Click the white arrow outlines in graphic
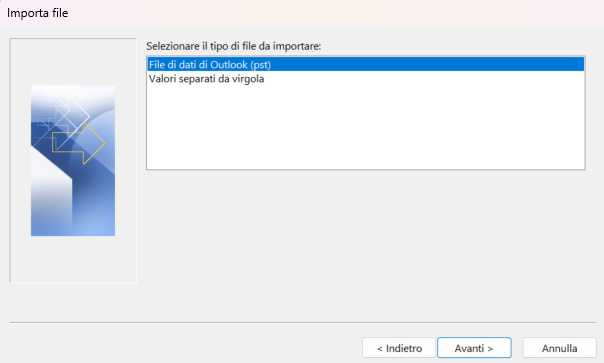 tap(64, 116)
